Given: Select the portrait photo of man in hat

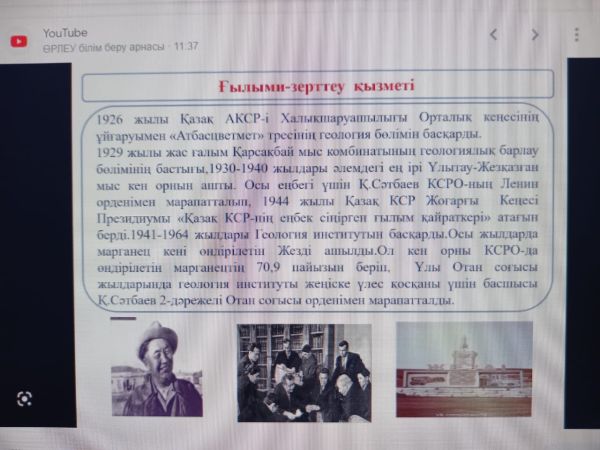Looking at the screenshot, I should [x=156, y=369].
